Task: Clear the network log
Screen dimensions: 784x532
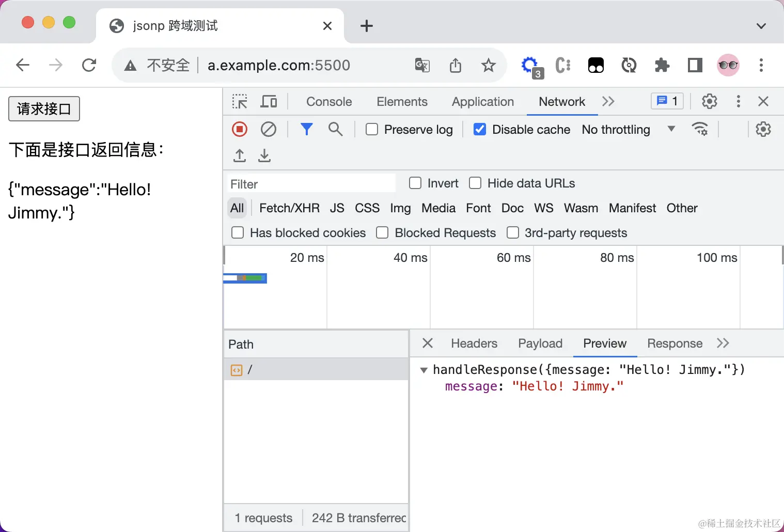Action: (269, 129)
